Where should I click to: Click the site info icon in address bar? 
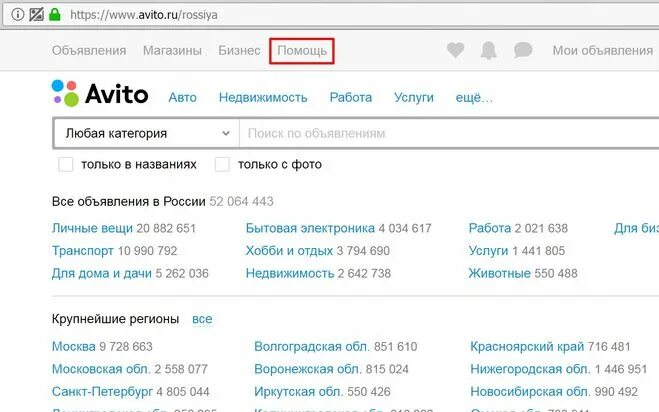pyautogui.click(x=18, y=15)
